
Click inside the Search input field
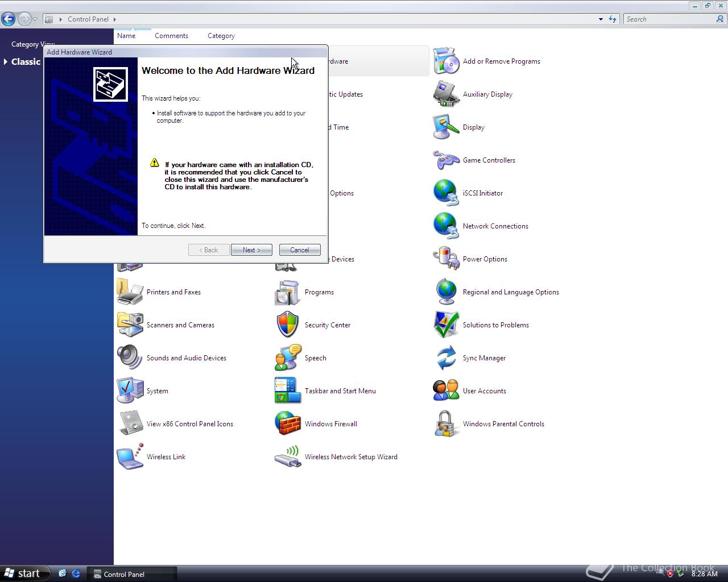[x=669, y=19]
